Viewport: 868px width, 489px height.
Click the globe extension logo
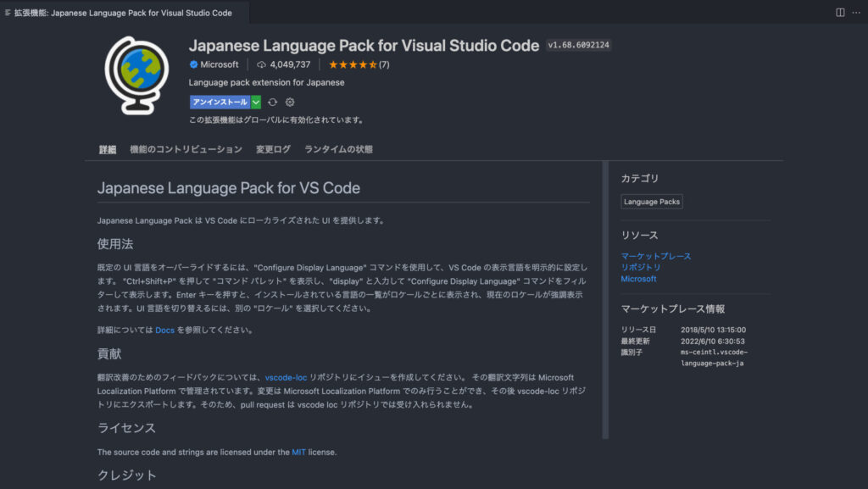coord(136,75)
